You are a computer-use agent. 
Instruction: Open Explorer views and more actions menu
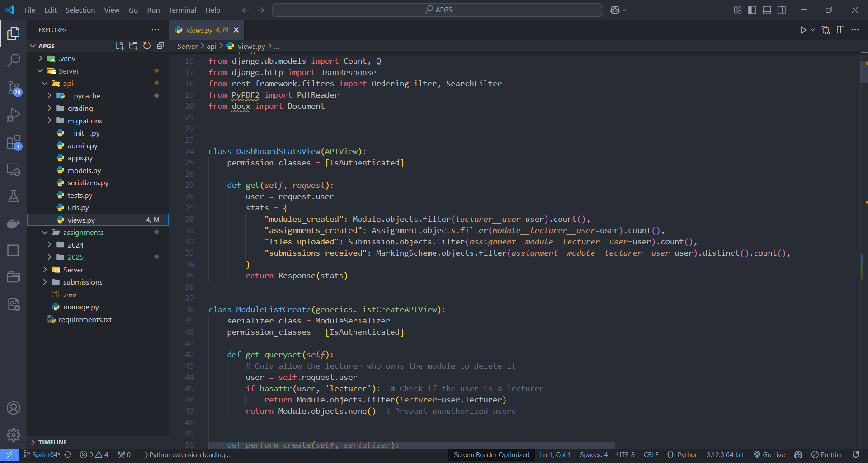[x=156, y=30]
